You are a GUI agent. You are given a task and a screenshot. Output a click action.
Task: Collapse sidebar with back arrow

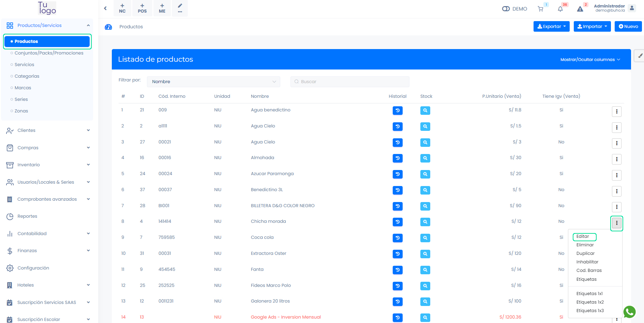pyautogui.click(x=105, y=8)
